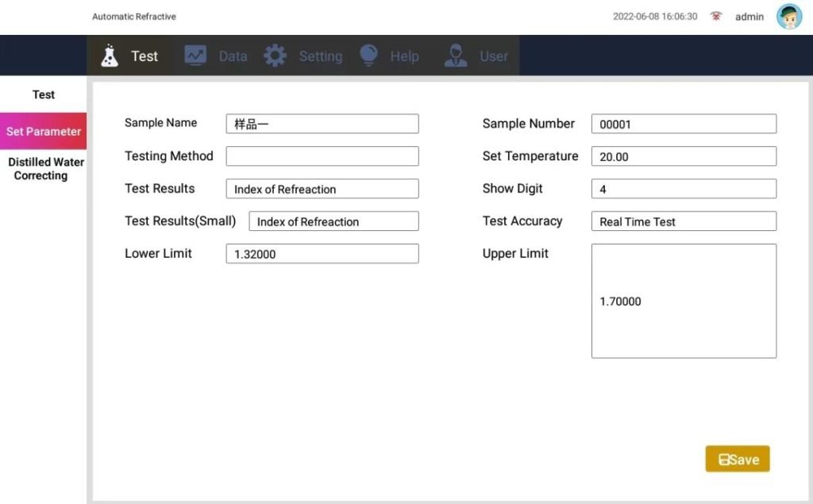The width and height of the screenshot is (813, 504).
Task: Click the Lower Limit label
Action: coord(158,253)
